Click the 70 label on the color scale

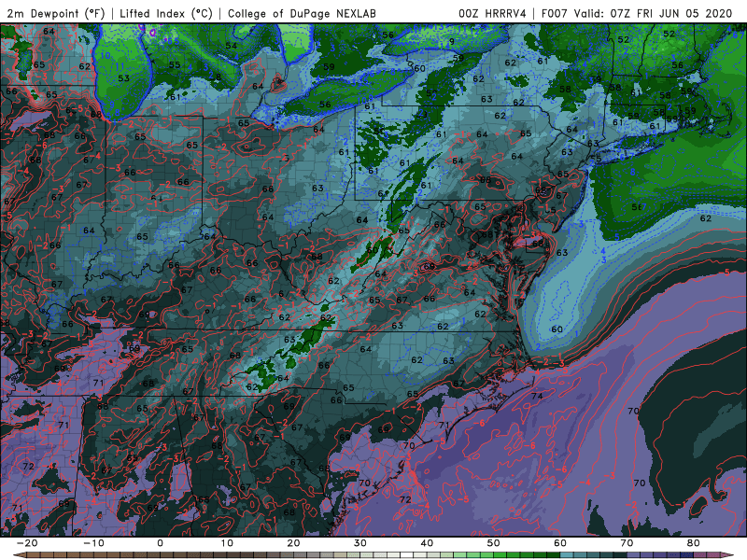coord(627,543)
